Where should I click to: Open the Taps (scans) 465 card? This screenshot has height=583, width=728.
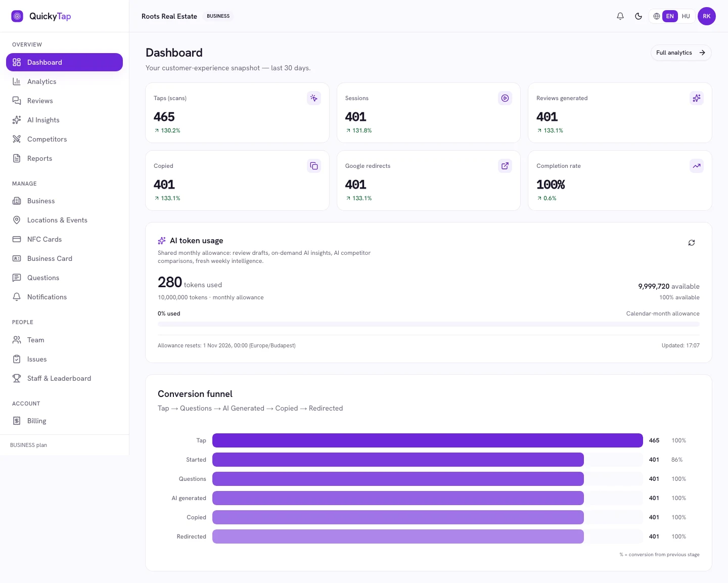(237, 113)
